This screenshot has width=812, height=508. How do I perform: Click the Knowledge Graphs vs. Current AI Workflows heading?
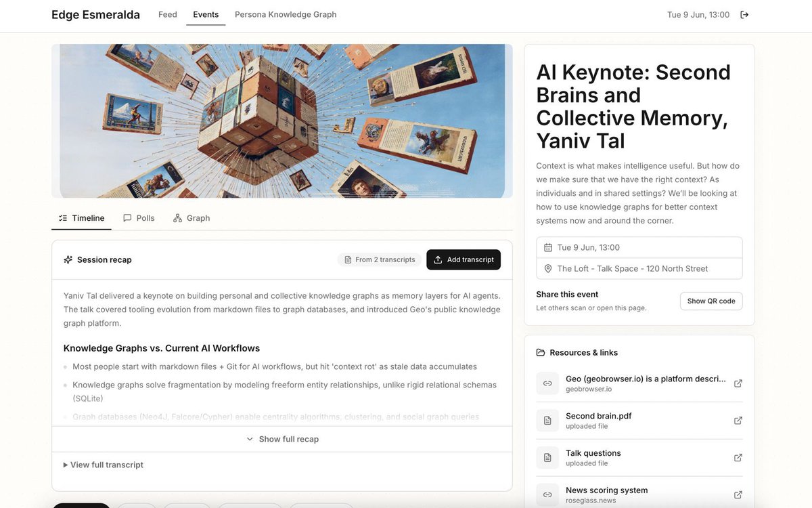pos(162,348)
